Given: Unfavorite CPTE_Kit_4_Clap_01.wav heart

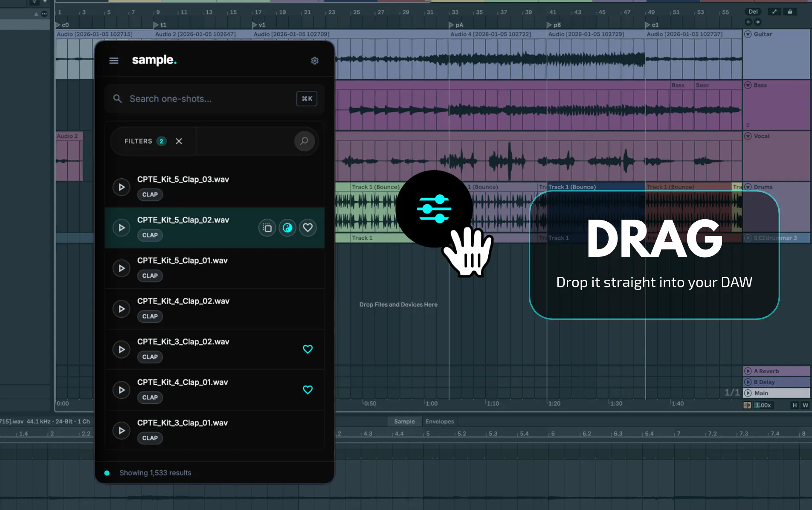Looking at the screenshot, I should 307,390.
